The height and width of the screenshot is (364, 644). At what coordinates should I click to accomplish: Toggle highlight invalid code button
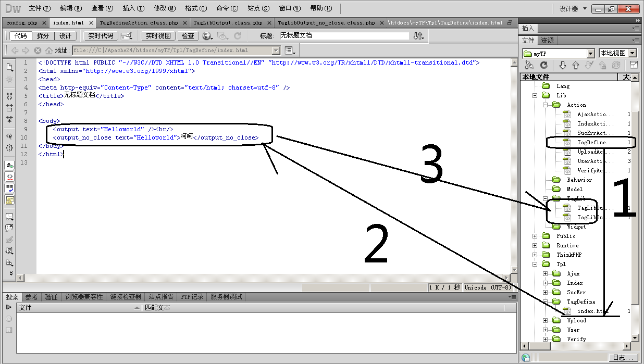click(9, 177)
